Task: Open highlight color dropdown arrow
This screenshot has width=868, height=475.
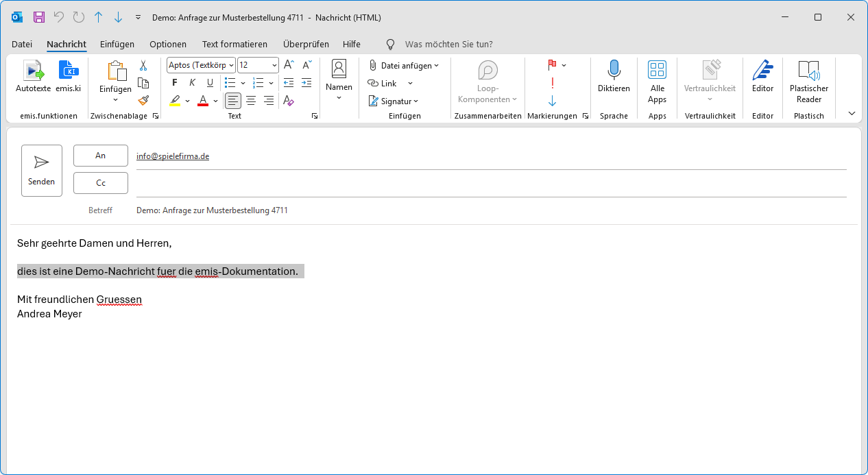Action: tap(187, 101)
